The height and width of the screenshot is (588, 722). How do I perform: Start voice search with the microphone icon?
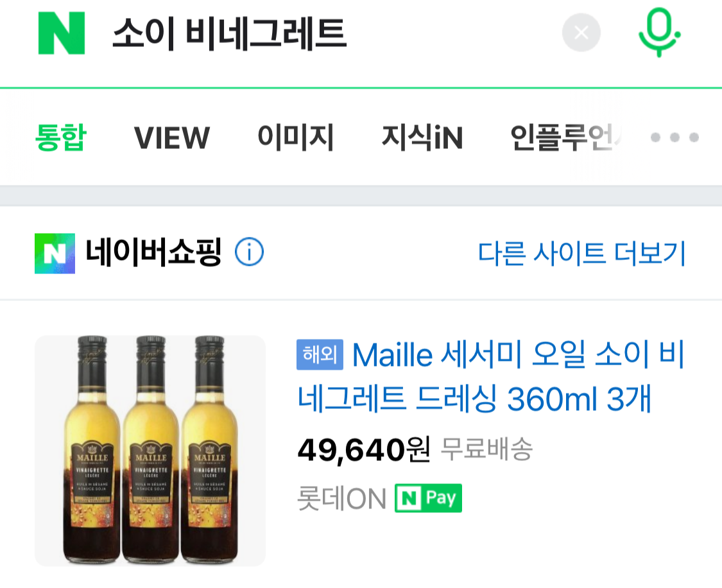[x=659, y=32]
